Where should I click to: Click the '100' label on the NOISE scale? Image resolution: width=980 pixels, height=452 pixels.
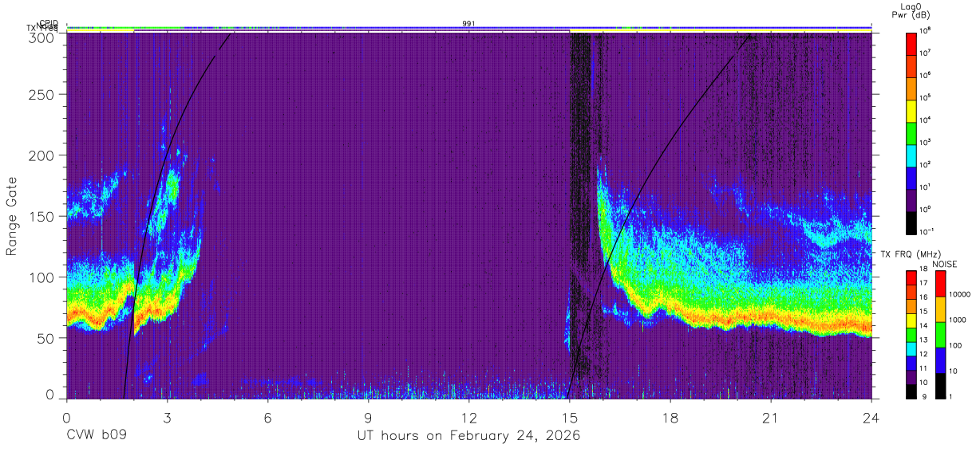[956, 346]
